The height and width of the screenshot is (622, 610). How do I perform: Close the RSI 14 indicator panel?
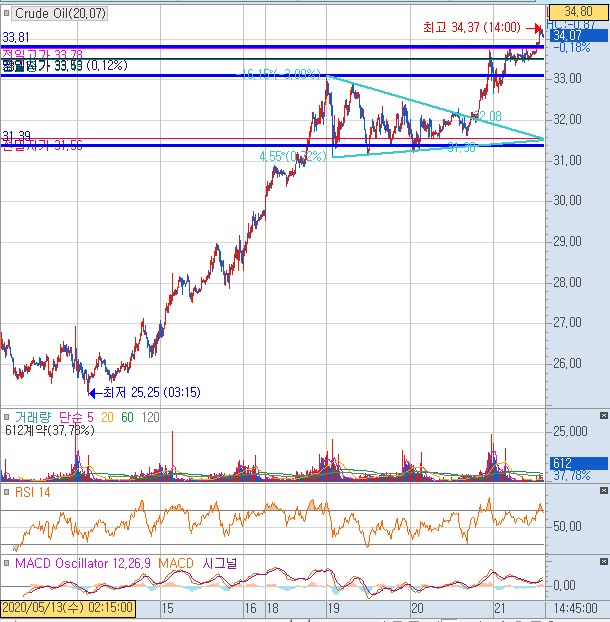[603, 491]
